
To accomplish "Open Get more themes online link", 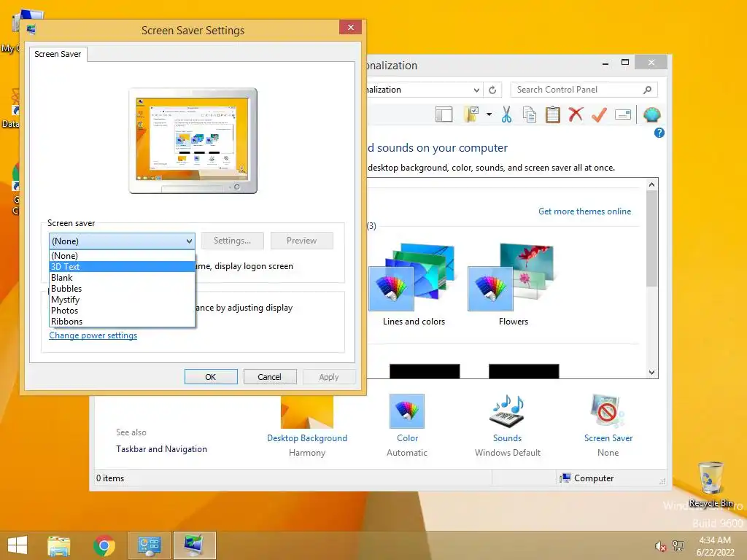I will (x=584, y=211).
